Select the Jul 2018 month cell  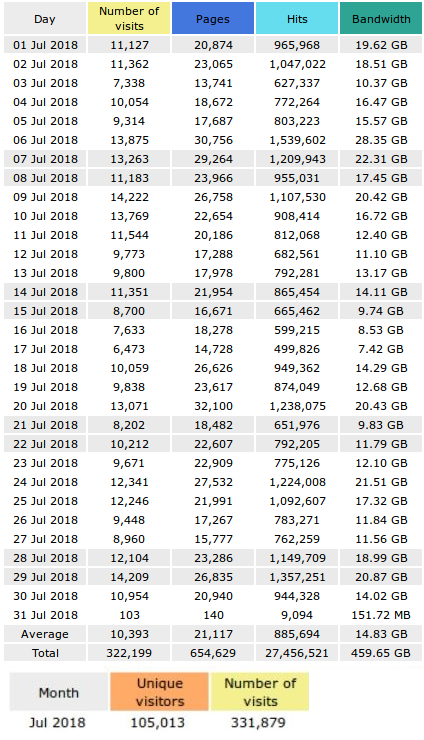pos(57,723)
